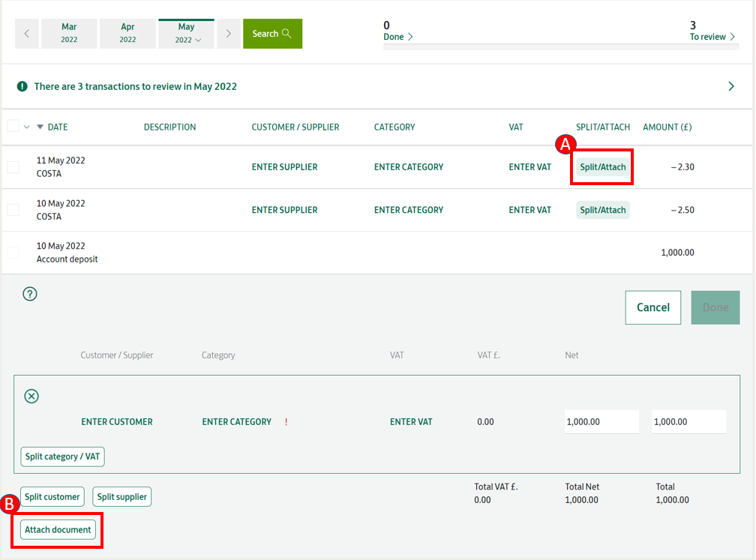Click the previous month arrow icon
756x560 pixels.
tap(26, 34)
